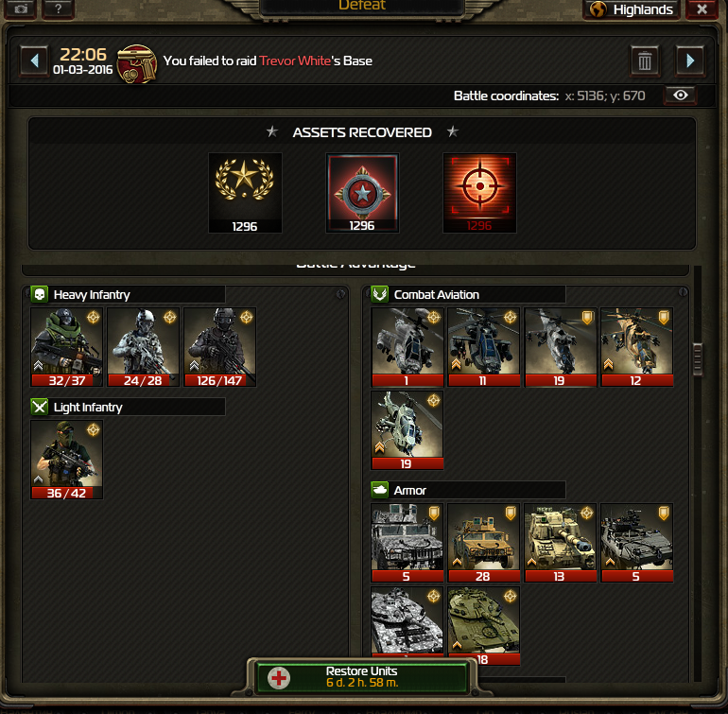728x714 pixels.
Task: Toggle battle coordinates eye view
Action: tap(681, 96)
